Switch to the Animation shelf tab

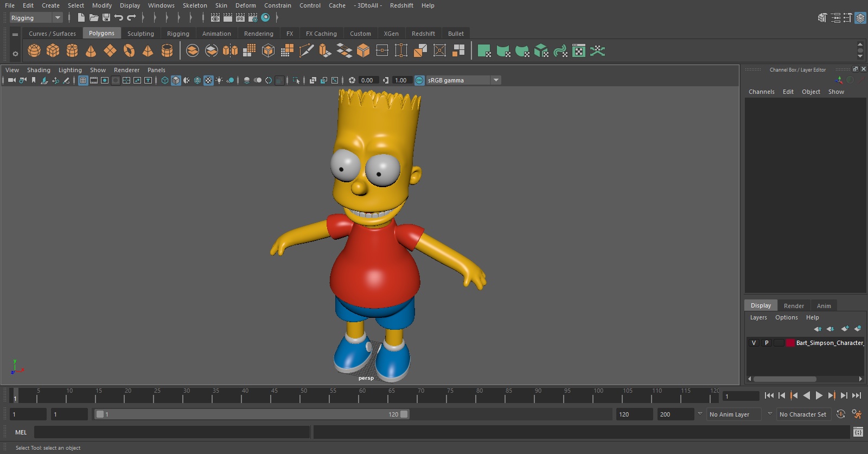tap(216, 34)
